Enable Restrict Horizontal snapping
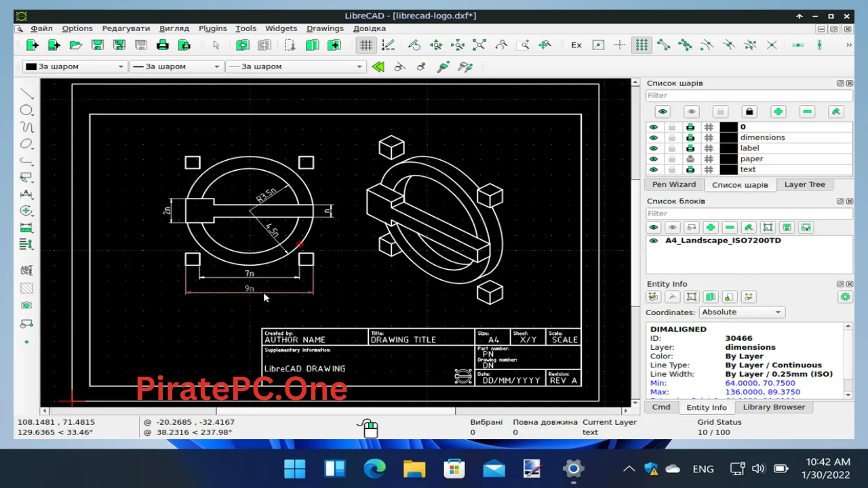 pos(797,45)
